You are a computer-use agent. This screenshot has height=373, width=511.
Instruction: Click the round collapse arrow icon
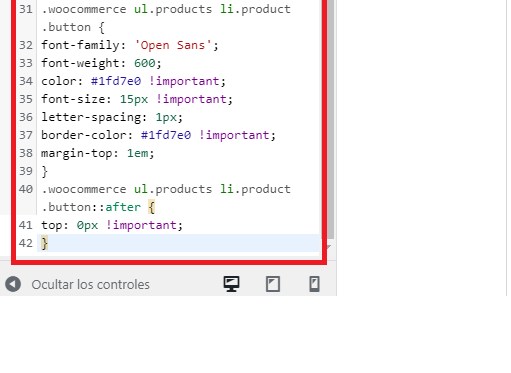click(13, 284)
